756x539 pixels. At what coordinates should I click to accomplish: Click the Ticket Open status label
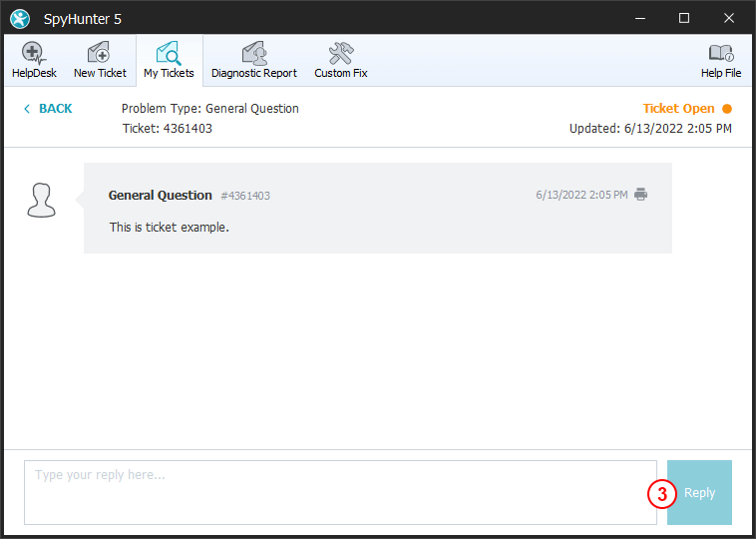678,109
